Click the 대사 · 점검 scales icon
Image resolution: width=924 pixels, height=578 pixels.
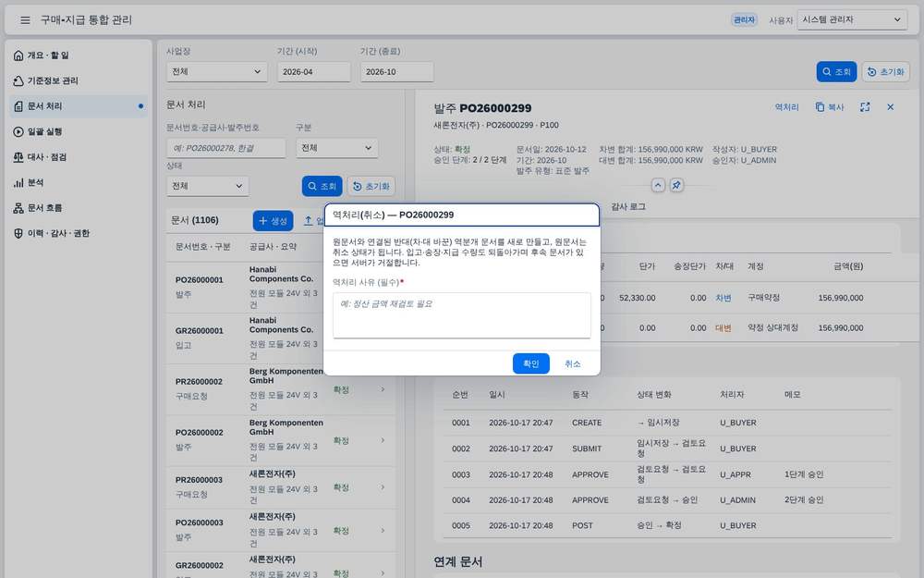click(x=18, y=157)
